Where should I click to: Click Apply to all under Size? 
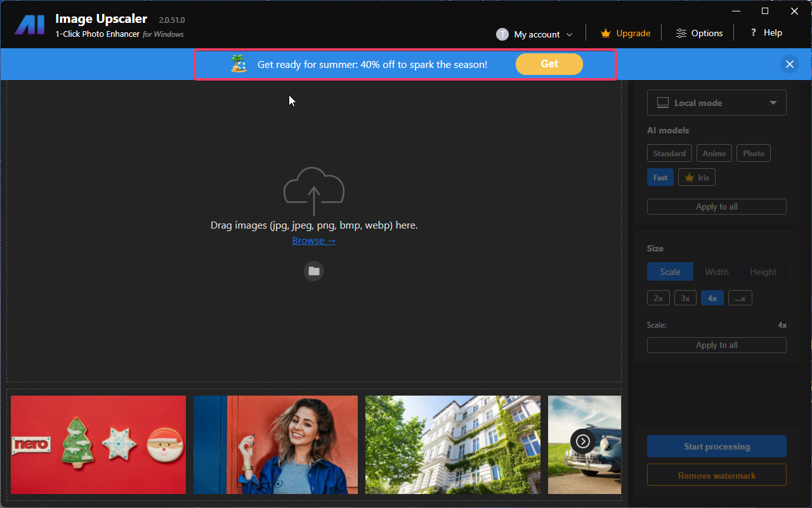pyautogui.click(x=717, y=345)
